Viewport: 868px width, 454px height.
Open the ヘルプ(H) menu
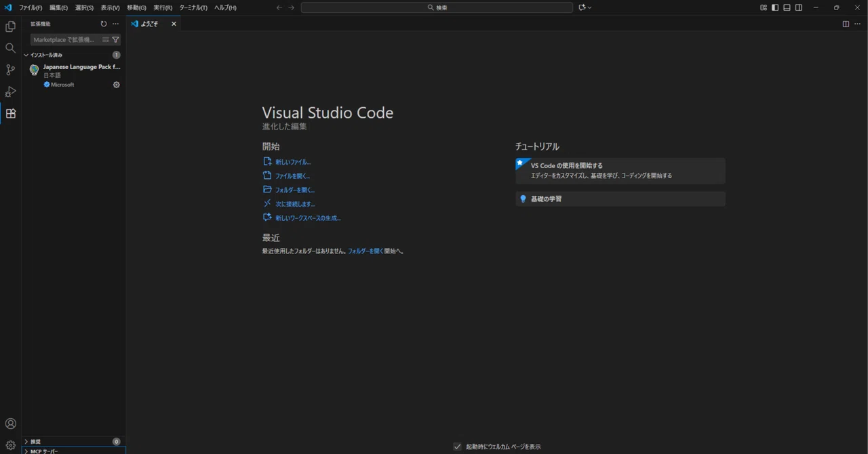point(225,7)
